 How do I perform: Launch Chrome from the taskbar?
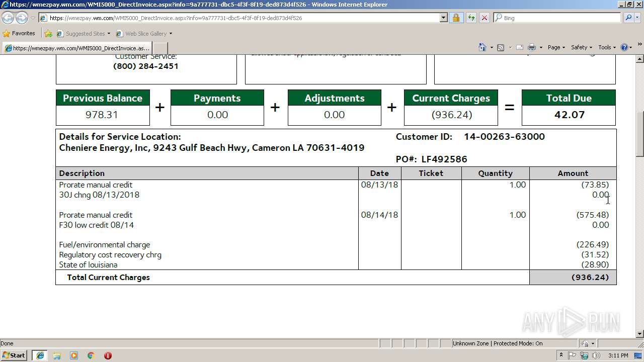point(91,355)
